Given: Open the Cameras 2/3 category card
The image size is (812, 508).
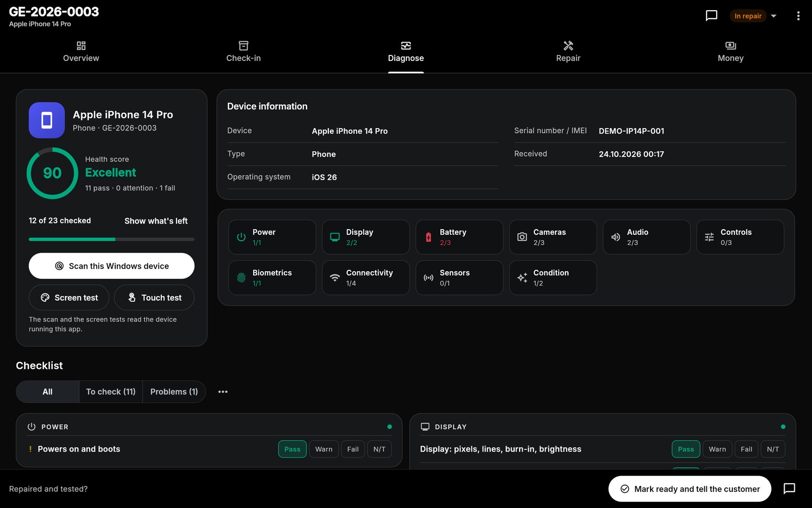Looking at the screenshot, I should [x=553, y=237].
